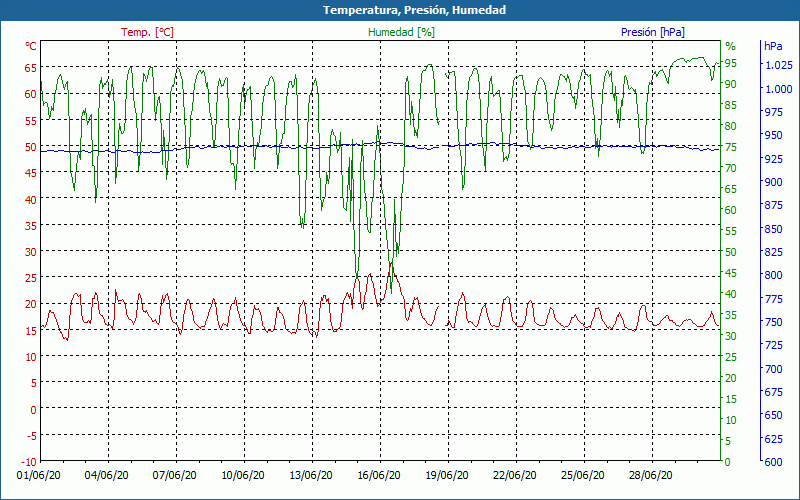Click the red '-10' temperature axis value
Viewport: 800px width, 500px height.
(29, 462)
